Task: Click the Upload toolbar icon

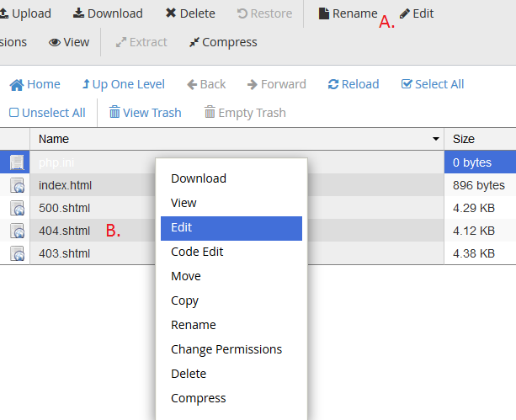Action: pyautogui.click(x=4, y=13)
